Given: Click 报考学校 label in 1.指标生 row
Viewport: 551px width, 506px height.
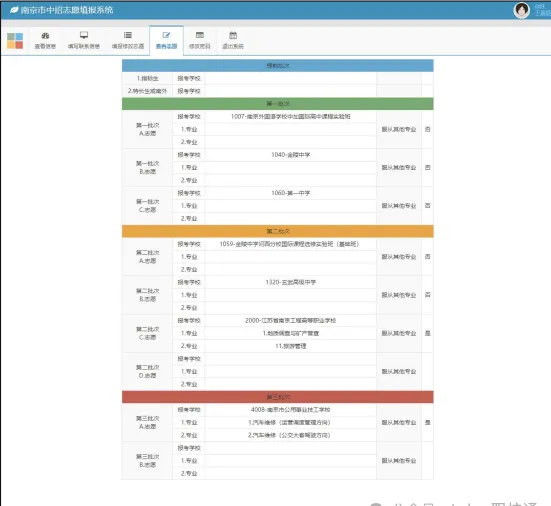Looking at the screenshot, I should pos(189,78).
